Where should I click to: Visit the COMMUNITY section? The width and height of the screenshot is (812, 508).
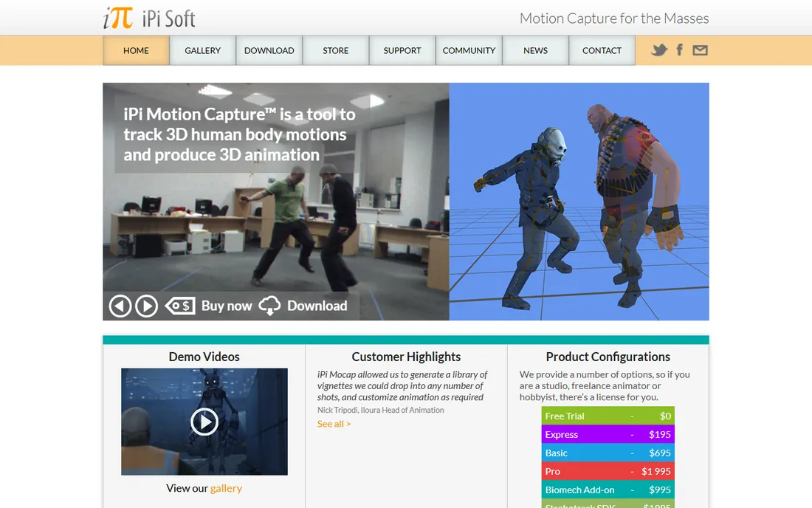click(469, 50)
